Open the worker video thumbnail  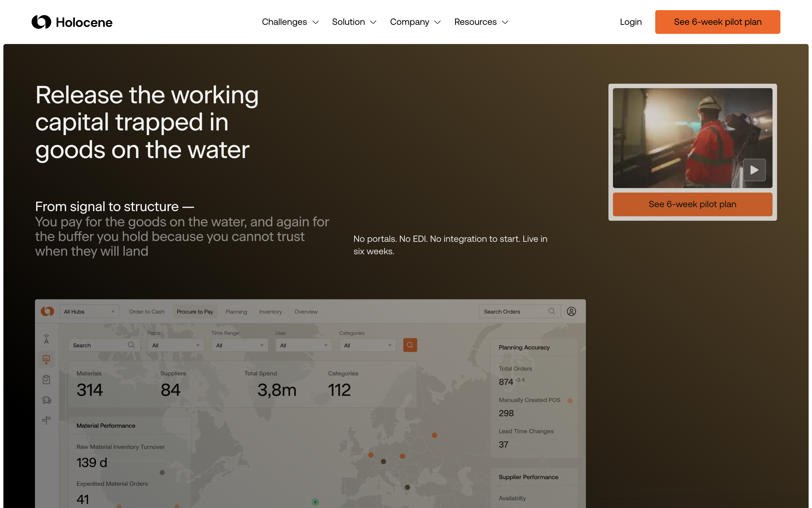692,138
